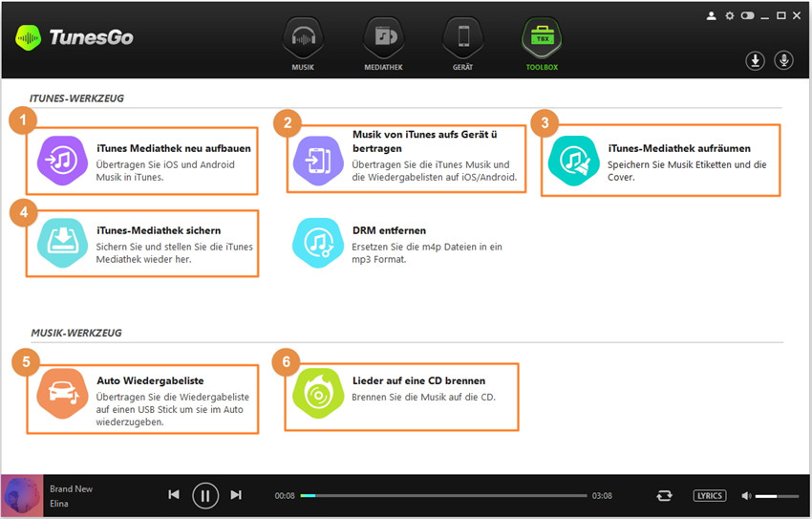This screenshot has height=519, width=812.
Task: Open 'Lieder auf eine CD brennen' title
Action: 418,380
